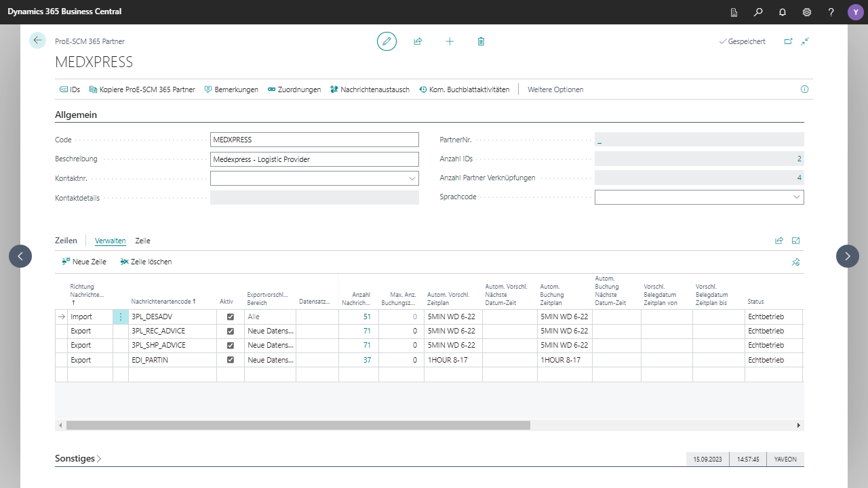
Task: Click the pin icon in Zeilen toolbar
Action: (x=796, y=262)
